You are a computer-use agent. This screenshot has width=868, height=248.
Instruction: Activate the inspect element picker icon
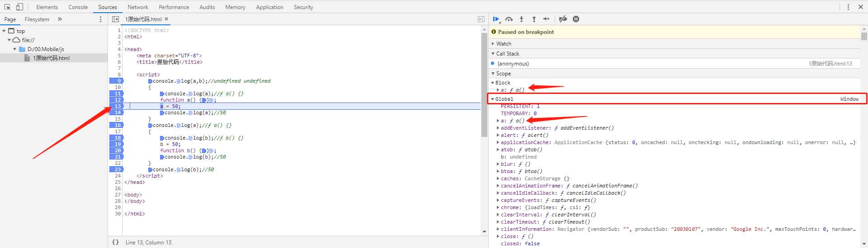[7, 7]
